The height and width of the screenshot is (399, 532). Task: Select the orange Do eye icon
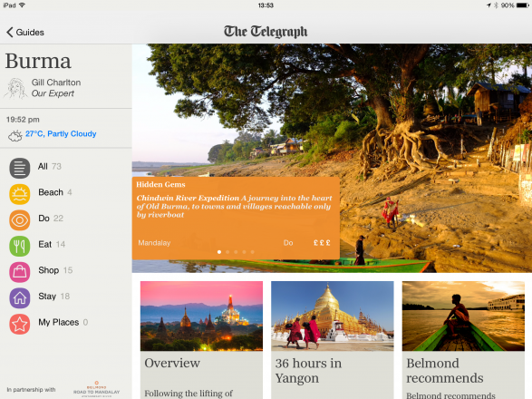tap(20, 220)
